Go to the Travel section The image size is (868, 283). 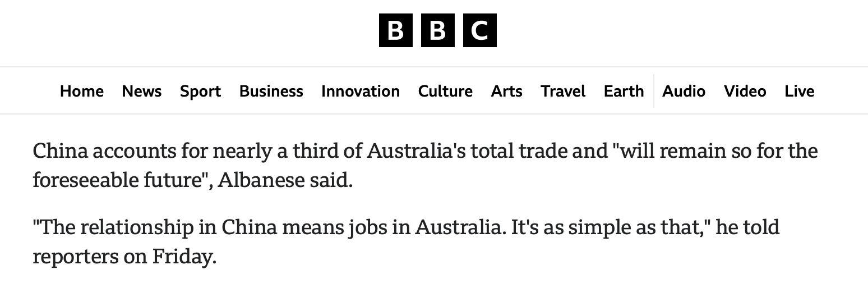point(563,91)
